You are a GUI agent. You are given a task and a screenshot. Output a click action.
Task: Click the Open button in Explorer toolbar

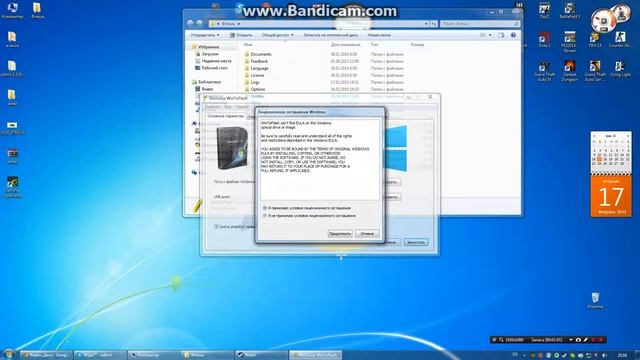[241, 35]
